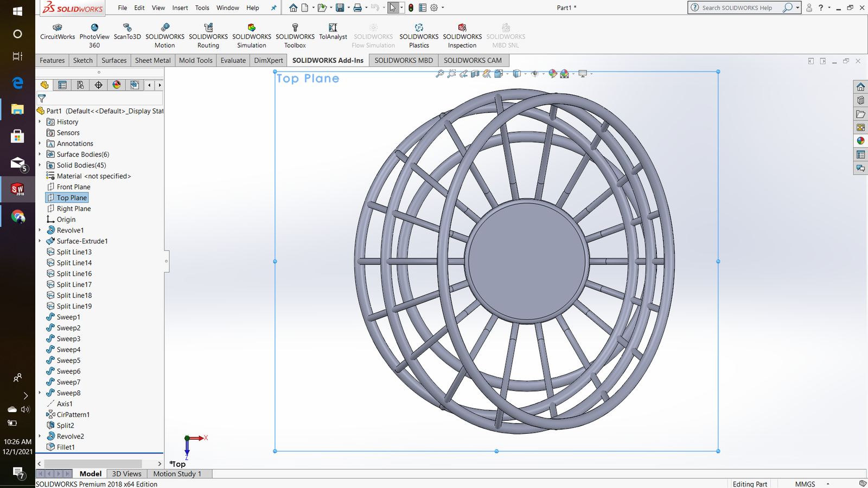Expand the Solid Bodies(45) folder
The image size is (868, 488).
(x=40, y=165)
